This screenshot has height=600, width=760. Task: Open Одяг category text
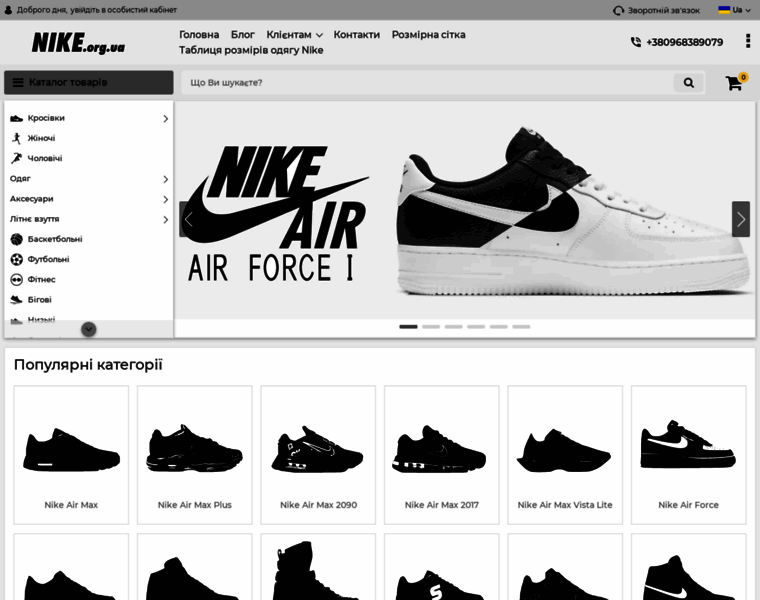click(20, 179)
